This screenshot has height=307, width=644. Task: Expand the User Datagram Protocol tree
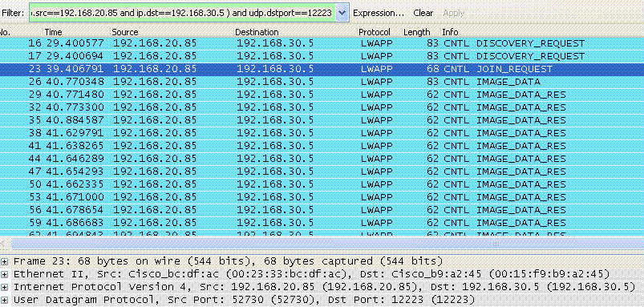[5, 300]
